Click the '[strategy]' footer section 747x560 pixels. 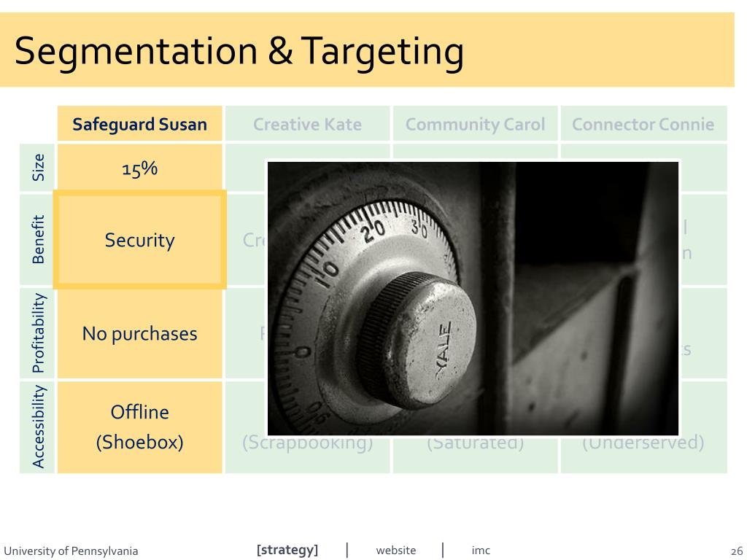[287, 550]
